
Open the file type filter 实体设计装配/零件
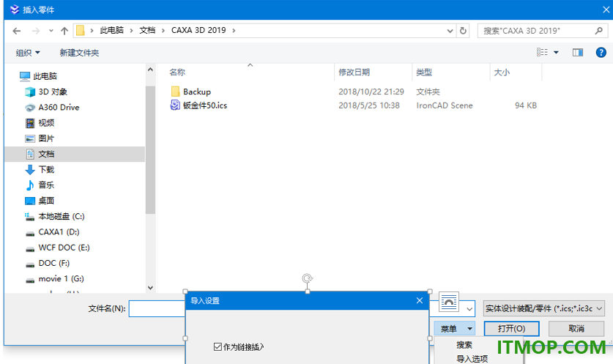(544, 309)
